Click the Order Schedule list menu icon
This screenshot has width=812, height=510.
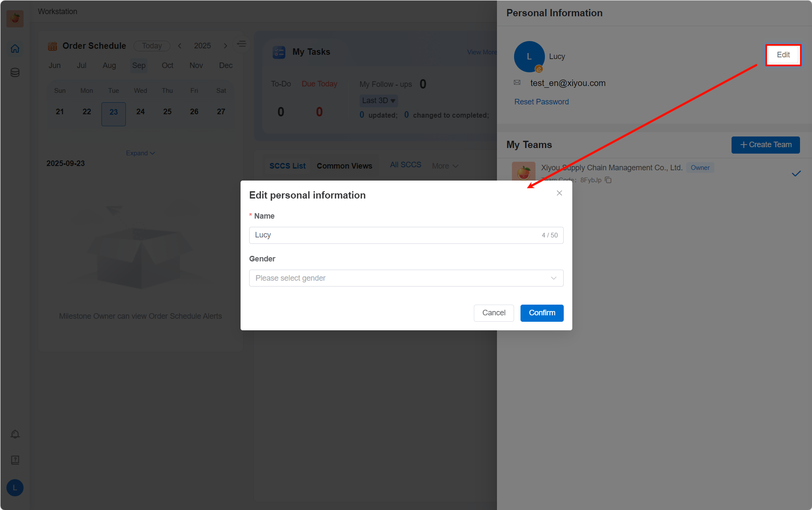click(x=242, y=44)
